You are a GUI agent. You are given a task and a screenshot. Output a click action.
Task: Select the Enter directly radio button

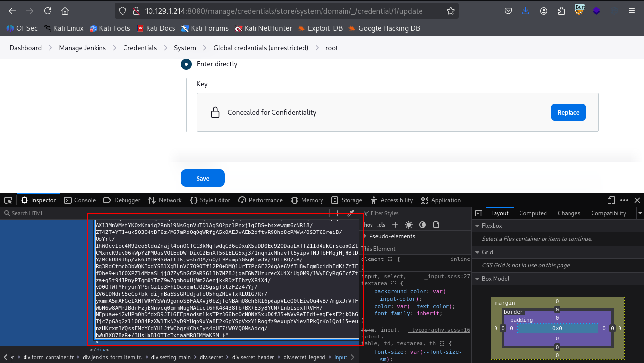click(186, 64)
